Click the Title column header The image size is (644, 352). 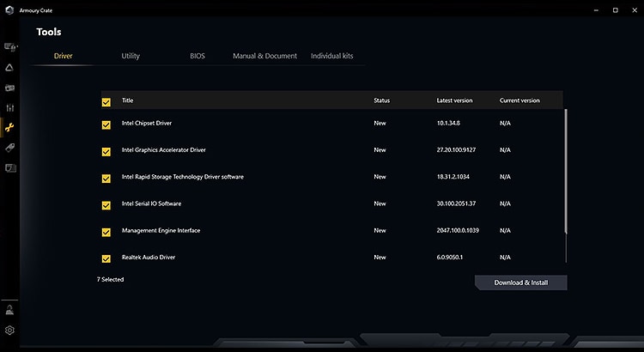[x=127, y=100]
